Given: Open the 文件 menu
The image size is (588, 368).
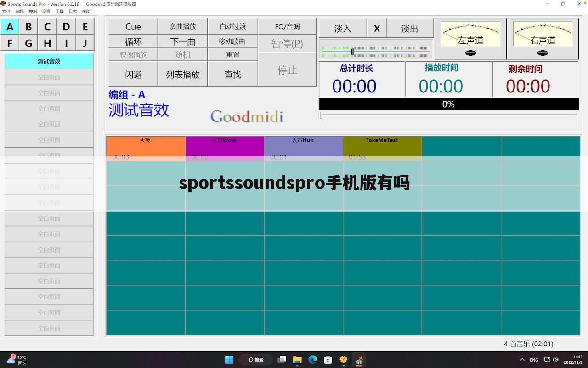Looking at the screenshot, I should [x=6, y=11].
